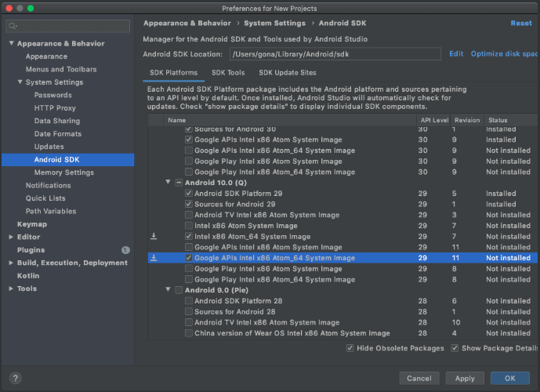
Task: Check Sources for Android 28
Action: [188, 311]
